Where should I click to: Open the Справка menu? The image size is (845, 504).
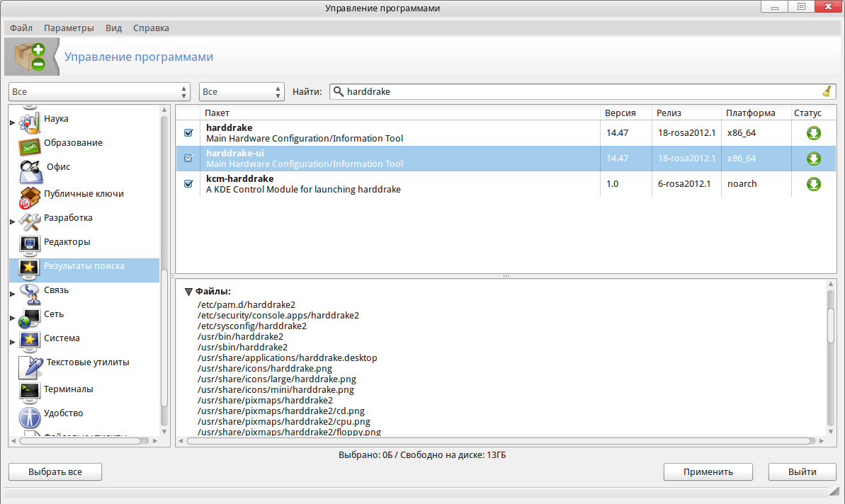pos(151,28)
